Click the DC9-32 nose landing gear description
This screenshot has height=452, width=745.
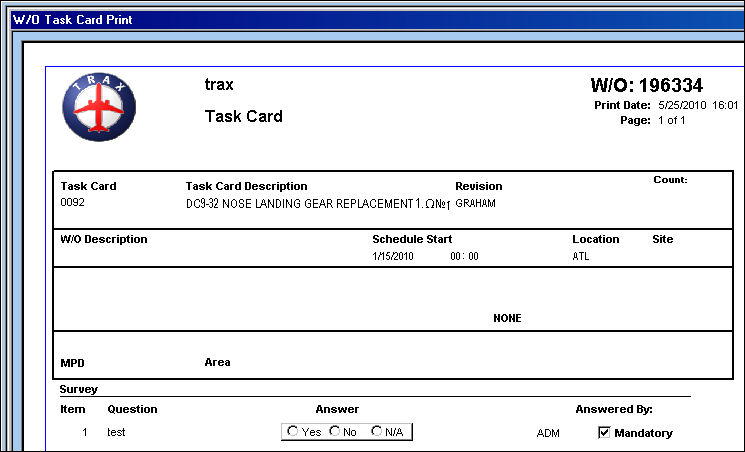pos(318,204)
